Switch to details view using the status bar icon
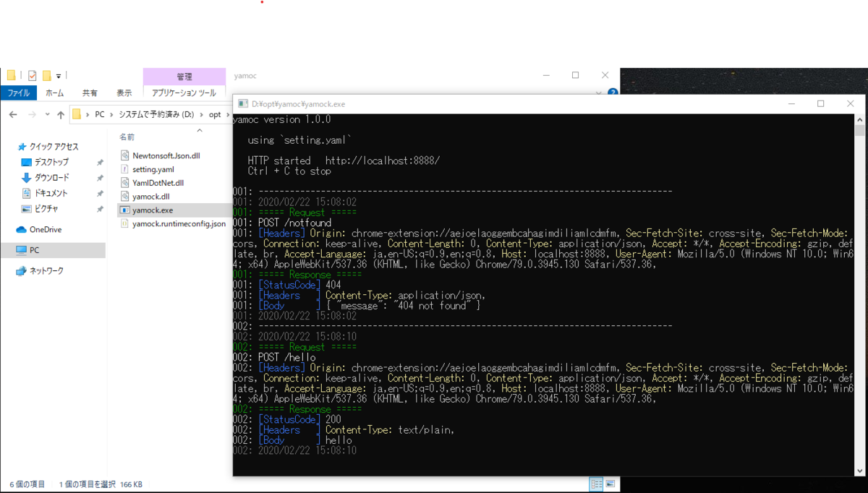The width and height of the screenshot is (868, 493). coord(596,484)
